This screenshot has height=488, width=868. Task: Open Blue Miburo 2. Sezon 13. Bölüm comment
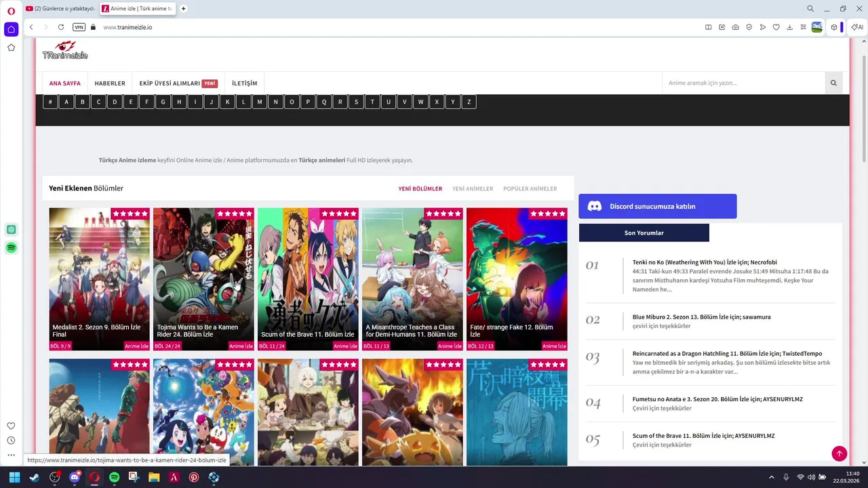pyautogui.click(x=701, y=317)
